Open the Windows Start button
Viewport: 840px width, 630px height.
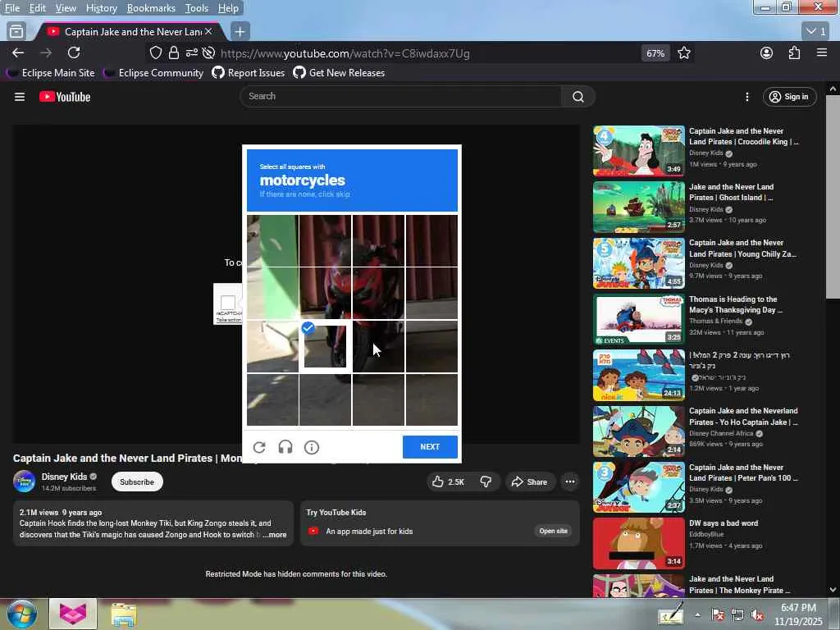pos(21,614)
